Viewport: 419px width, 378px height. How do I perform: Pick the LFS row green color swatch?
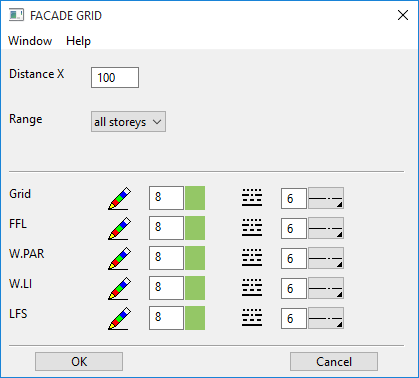(195, 318)
